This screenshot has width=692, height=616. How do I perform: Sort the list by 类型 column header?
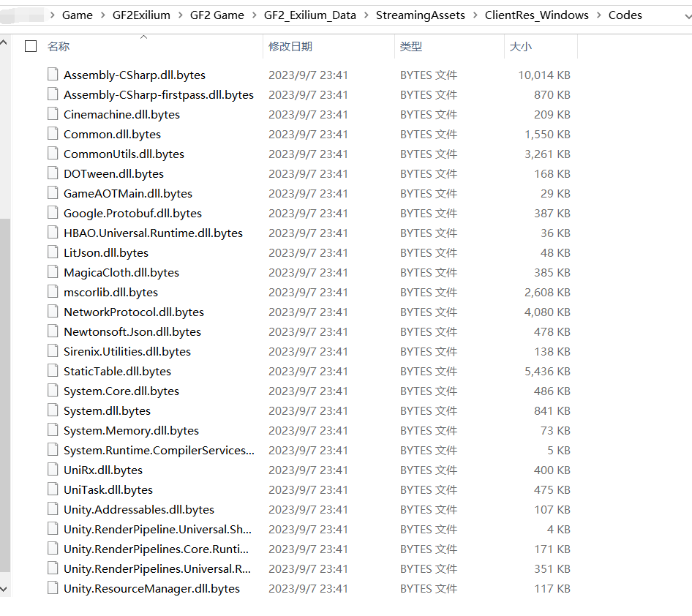click(x=411, y=46)
